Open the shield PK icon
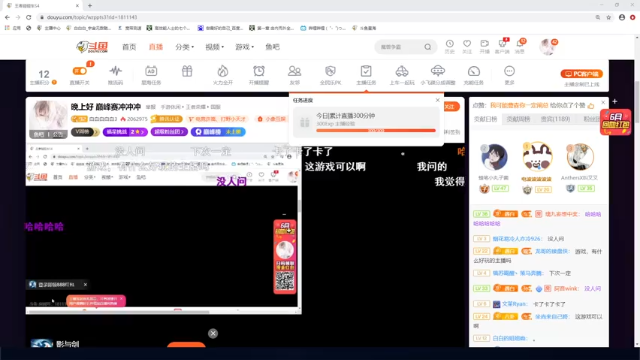The width and height of the screenshot is (640, 360). coord(330,71)
